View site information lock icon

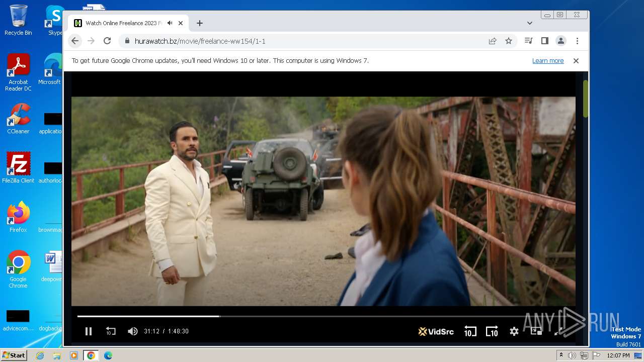[127, 41]
